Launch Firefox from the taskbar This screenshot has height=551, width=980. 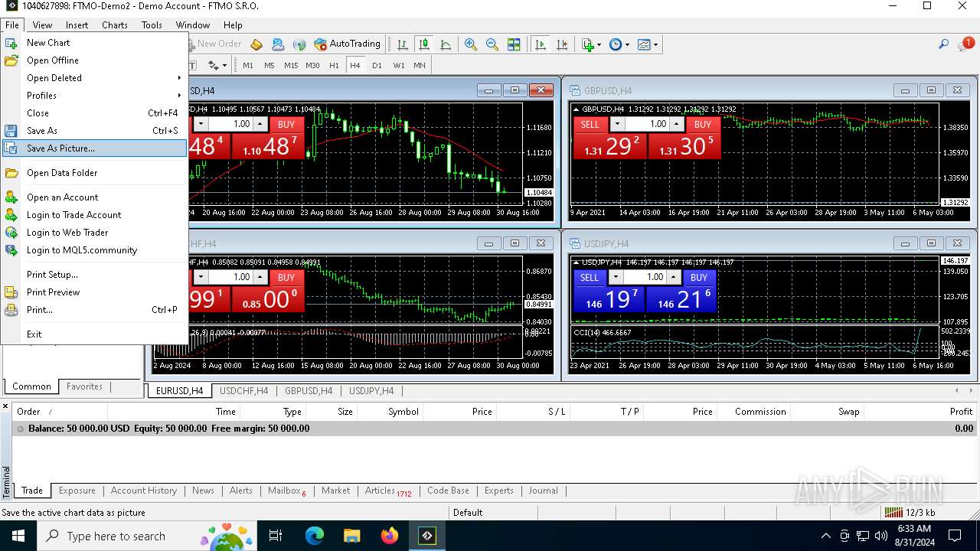pyautogui.click(x=390, y=536)
